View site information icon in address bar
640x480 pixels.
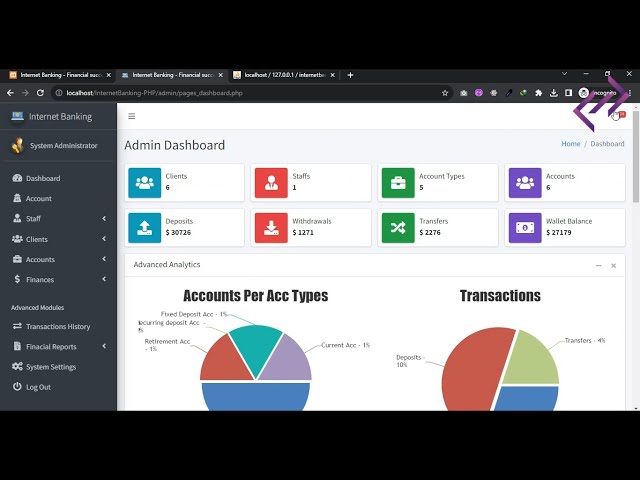coord(59,93)
